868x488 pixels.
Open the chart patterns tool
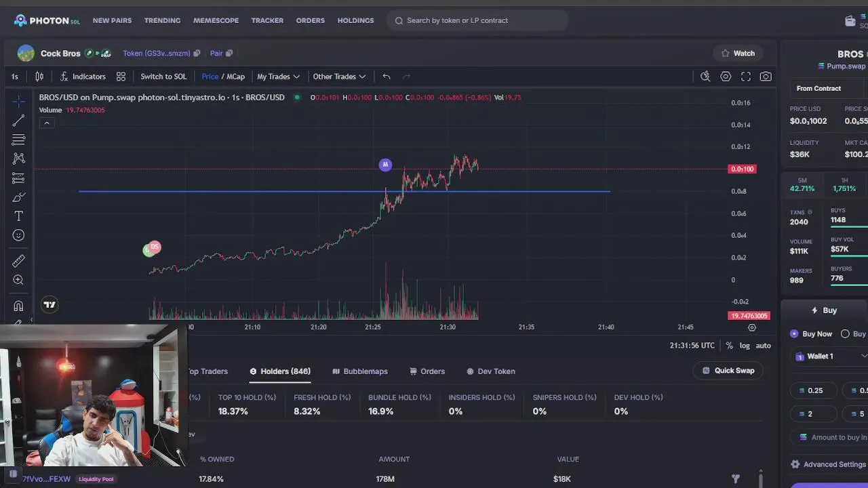[18, 159]
